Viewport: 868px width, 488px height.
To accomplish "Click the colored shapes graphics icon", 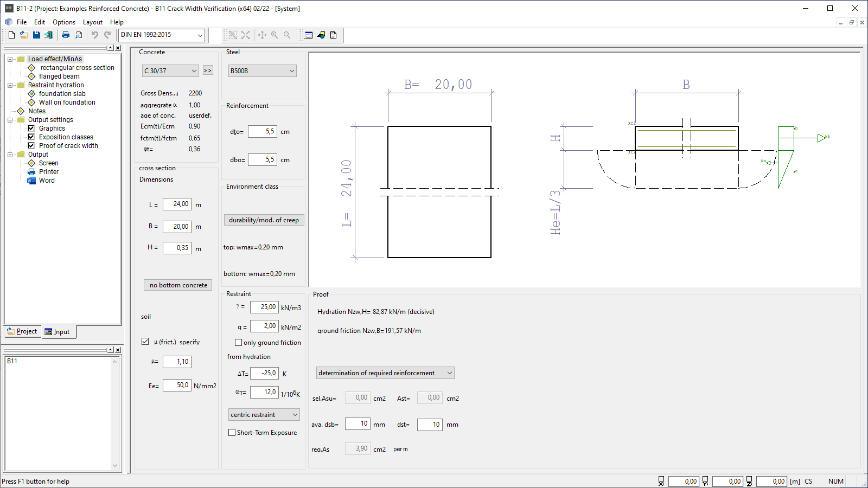I will pyautogui.click(x=321, y=35).
